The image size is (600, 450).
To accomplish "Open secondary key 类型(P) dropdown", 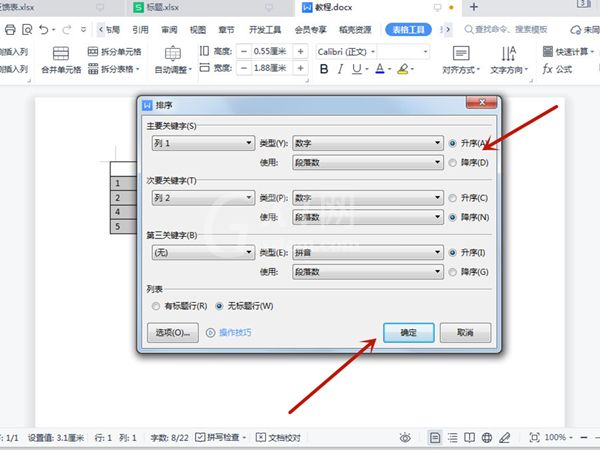I will click(x=368, y=198).
